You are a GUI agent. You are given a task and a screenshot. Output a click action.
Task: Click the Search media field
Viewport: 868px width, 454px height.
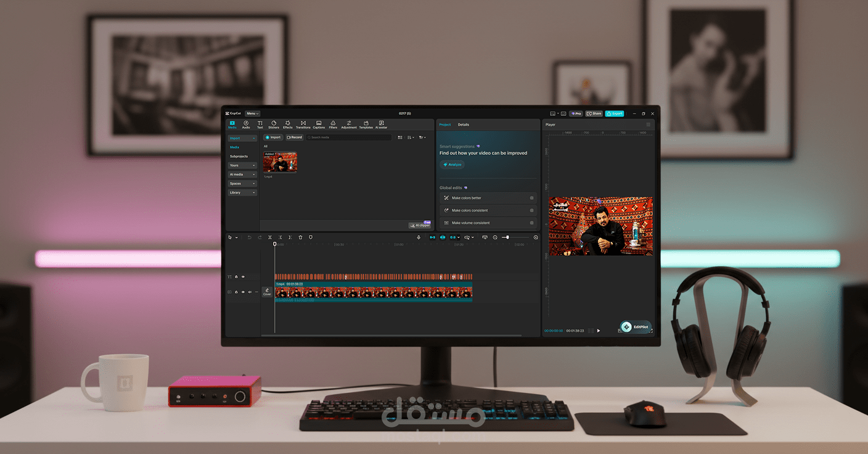tap(348, 138)
